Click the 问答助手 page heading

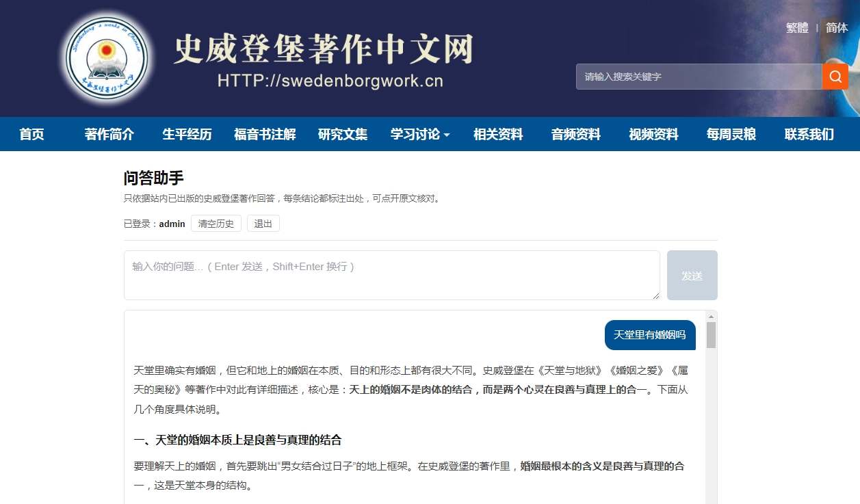pyautogui.click(x=154, y=178)
